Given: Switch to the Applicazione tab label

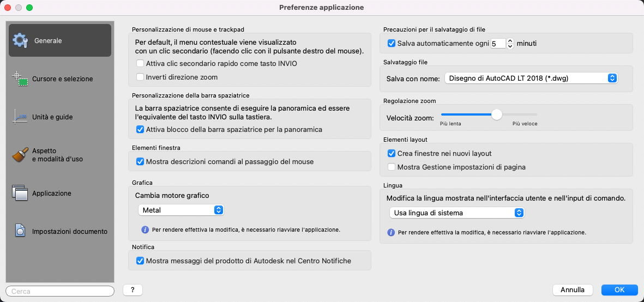Looking at the screenshot, I should point(52,194).
